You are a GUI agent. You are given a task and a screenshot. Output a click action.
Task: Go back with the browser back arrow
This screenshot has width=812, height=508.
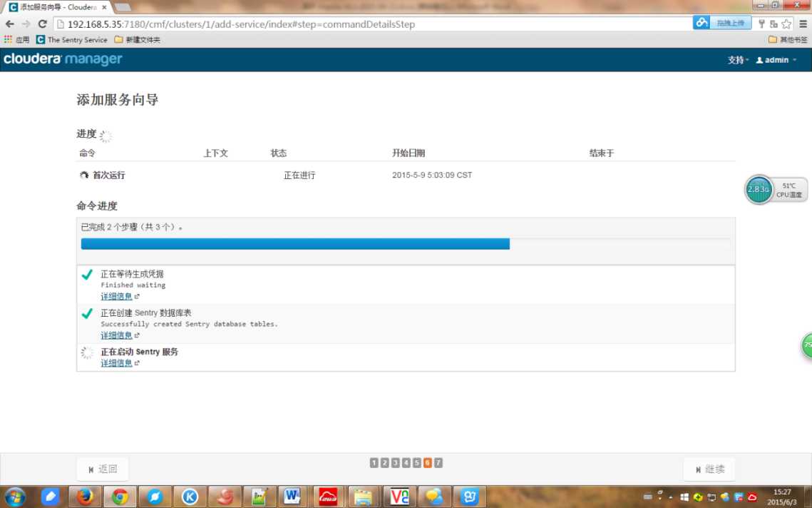click(x=9, y=24)
